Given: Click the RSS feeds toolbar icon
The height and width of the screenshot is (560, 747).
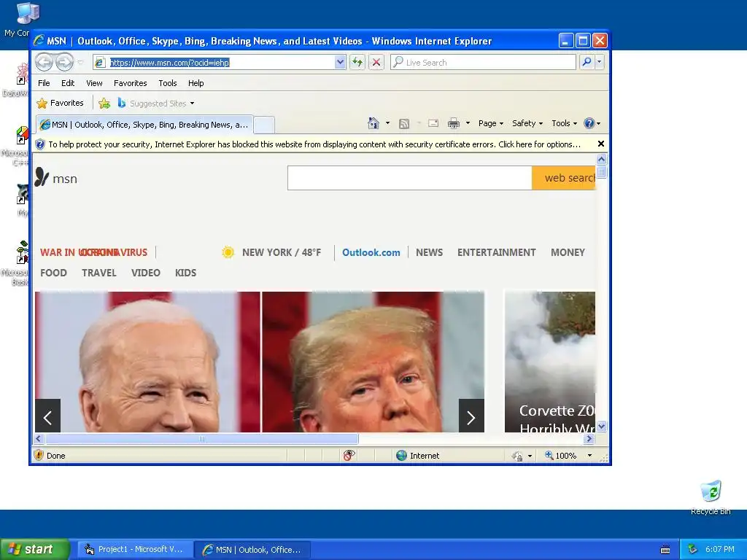Looking at the screenshot, I should click(404, 124).
